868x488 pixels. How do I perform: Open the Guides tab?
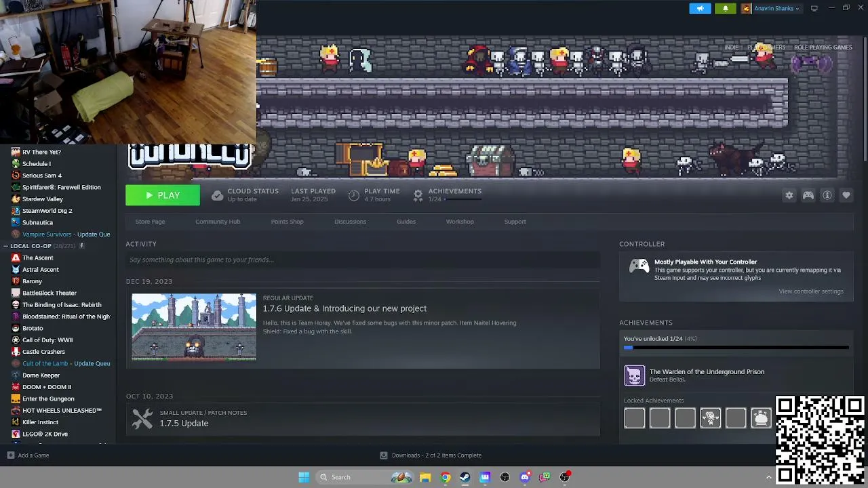tap(406, 222)
